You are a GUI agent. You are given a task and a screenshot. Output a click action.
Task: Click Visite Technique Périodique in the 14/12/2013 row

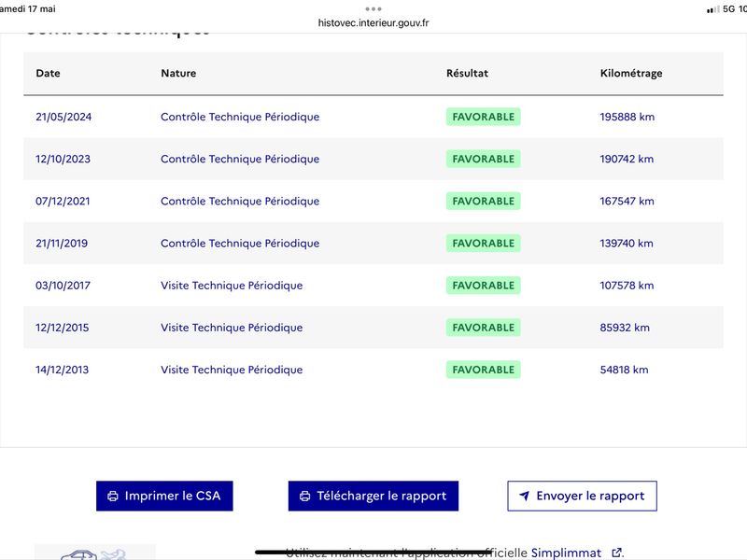[232, 370]
